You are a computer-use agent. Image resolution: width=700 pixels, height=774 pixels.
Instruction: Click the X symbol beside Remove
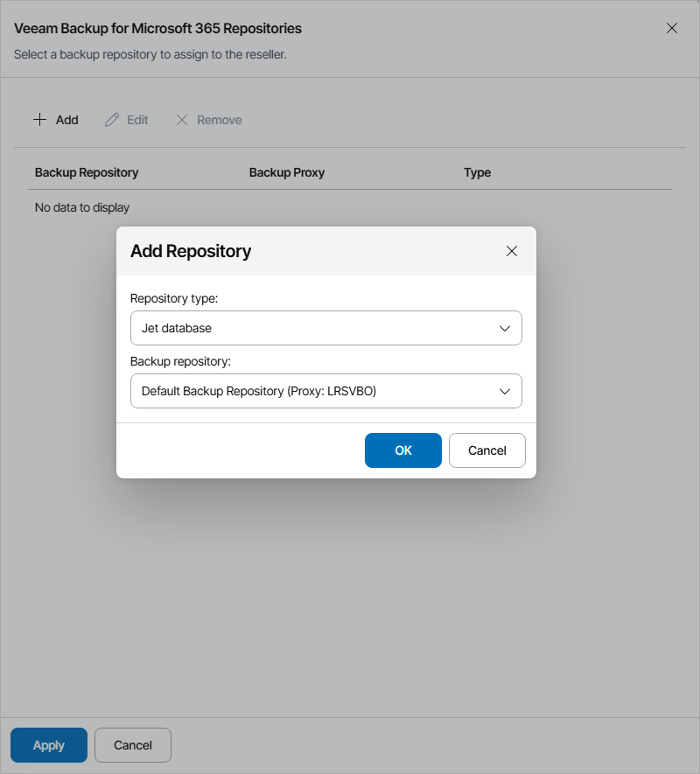point(182,119)
